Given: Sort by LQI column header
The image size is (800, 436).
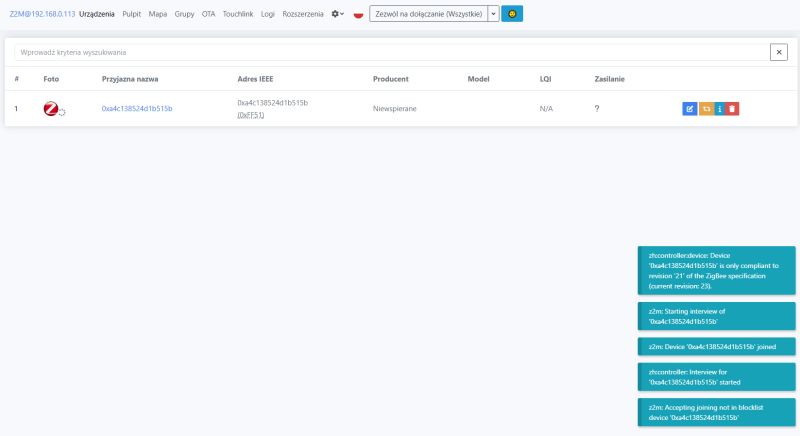Looking at the screenshot, I should point(545,79).
